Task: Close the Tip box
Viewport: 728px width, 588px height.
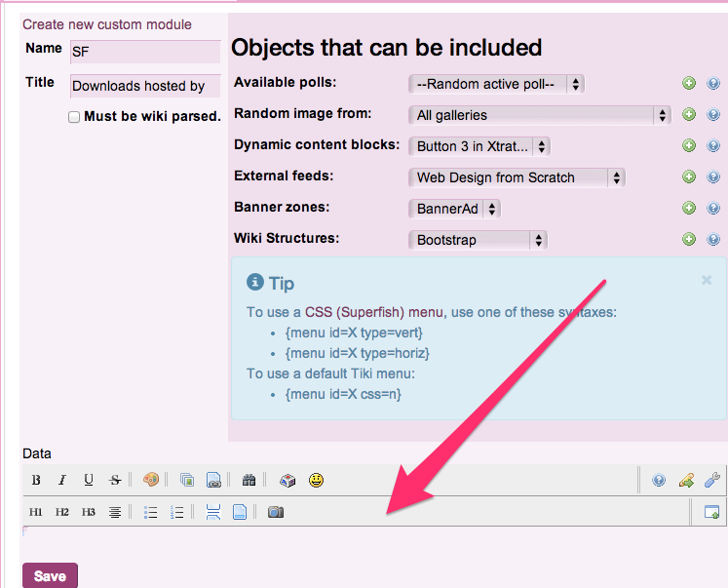Action: (x=707, y=280)
